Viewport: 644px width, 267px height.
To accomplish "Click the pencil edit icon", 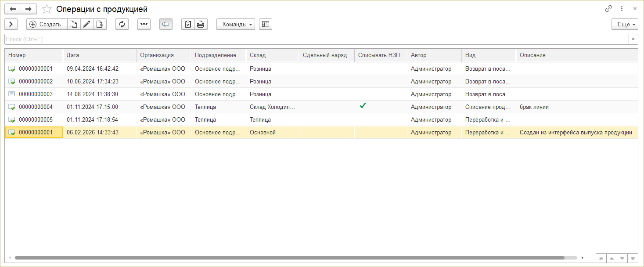I will tap(87, 25).
